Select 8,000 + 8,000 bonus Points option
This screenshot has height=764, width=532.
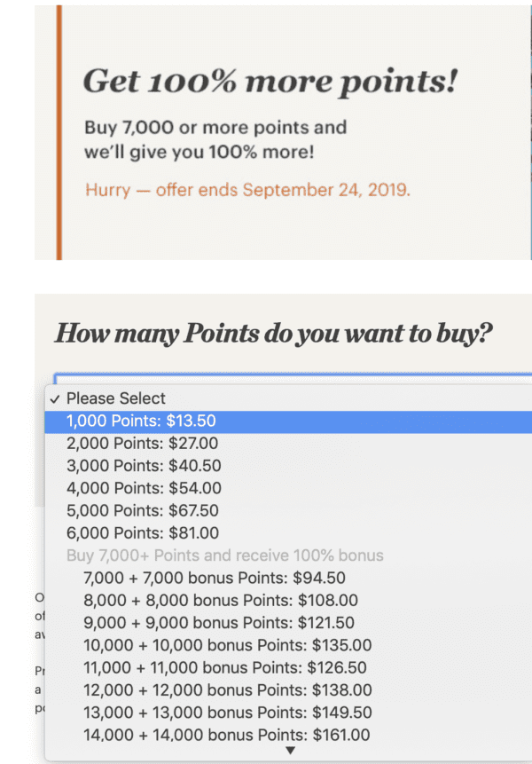click(213, 600)
